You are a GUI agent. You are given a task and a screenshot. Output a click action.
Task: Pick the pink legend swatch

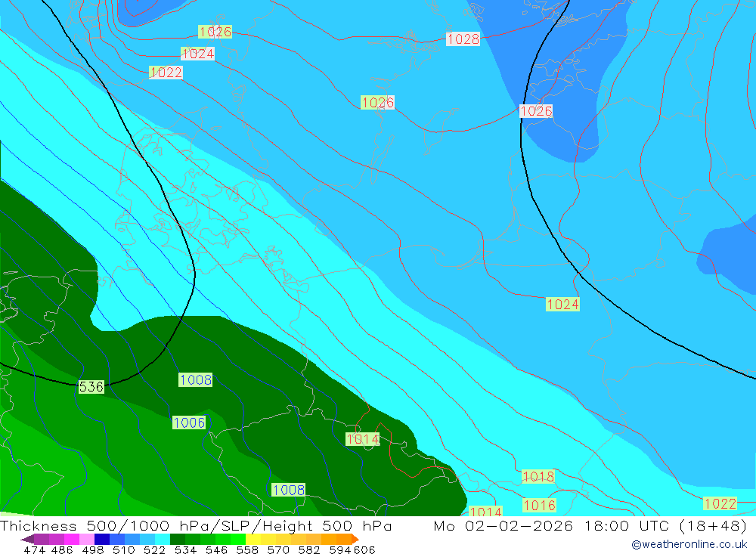tap(87, 539)
